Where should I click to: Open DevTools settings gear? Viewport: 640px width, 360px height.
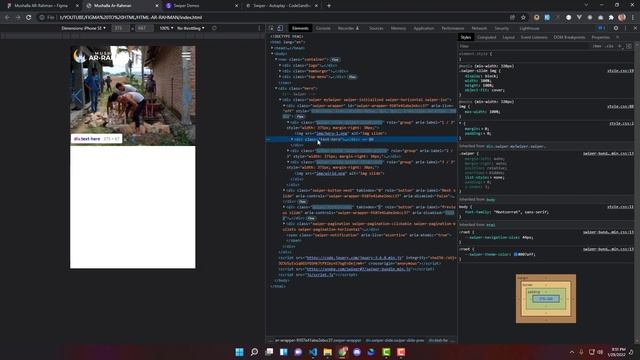[x=616, y=28]
